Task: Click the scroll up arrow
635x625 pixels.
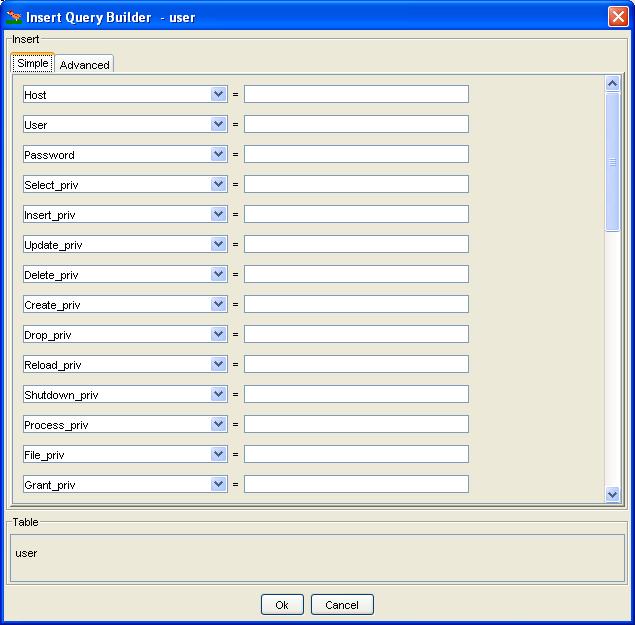Action: coord(613,84)
